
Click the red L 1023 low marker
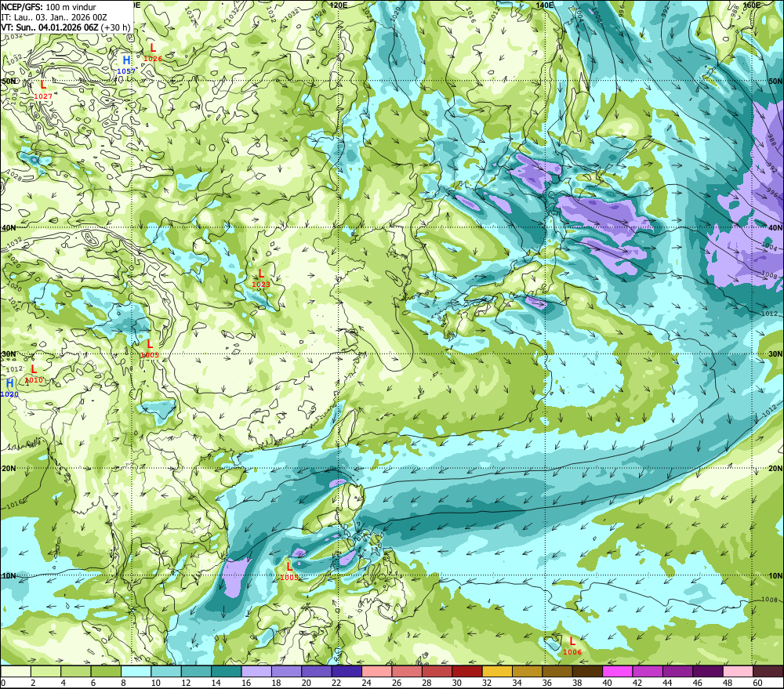pos(261,278)
